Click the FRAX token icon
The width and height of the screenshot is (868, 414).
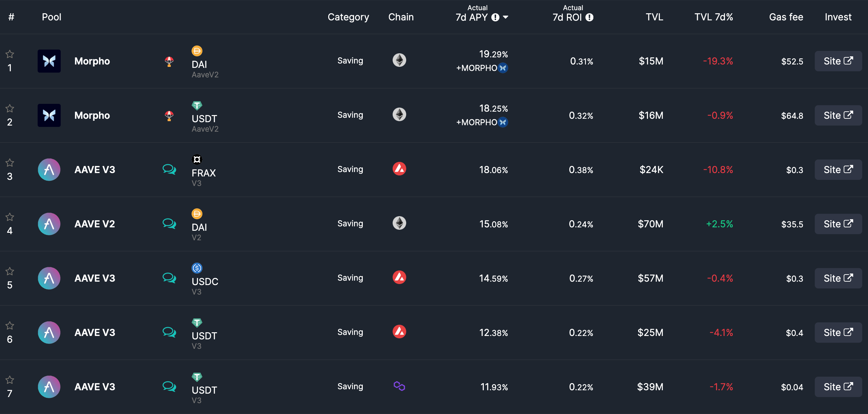click(x=197, y=159)
